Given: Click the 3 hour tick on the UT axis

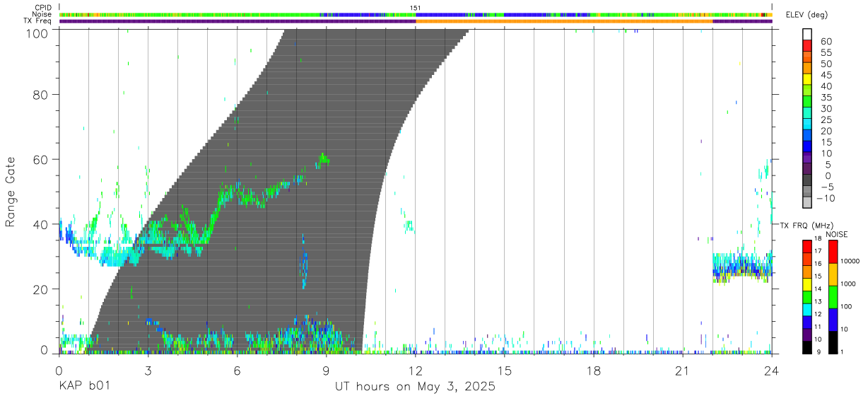Looking at the screenshot, I should coord(148,371).
